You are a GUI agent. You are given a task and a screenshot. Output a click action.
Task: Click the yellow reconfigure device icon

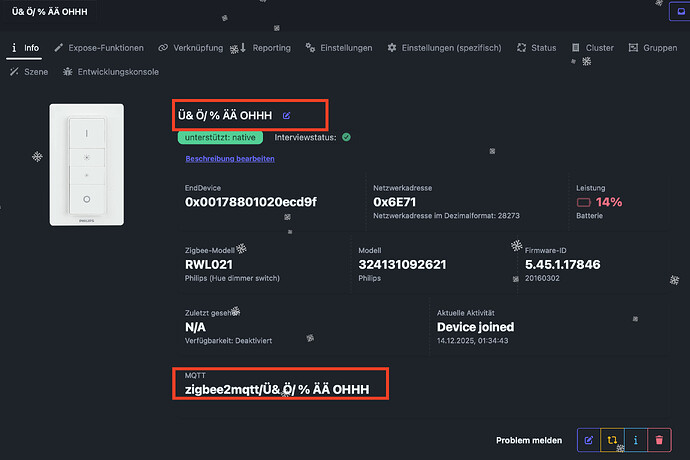pos(612,440)
